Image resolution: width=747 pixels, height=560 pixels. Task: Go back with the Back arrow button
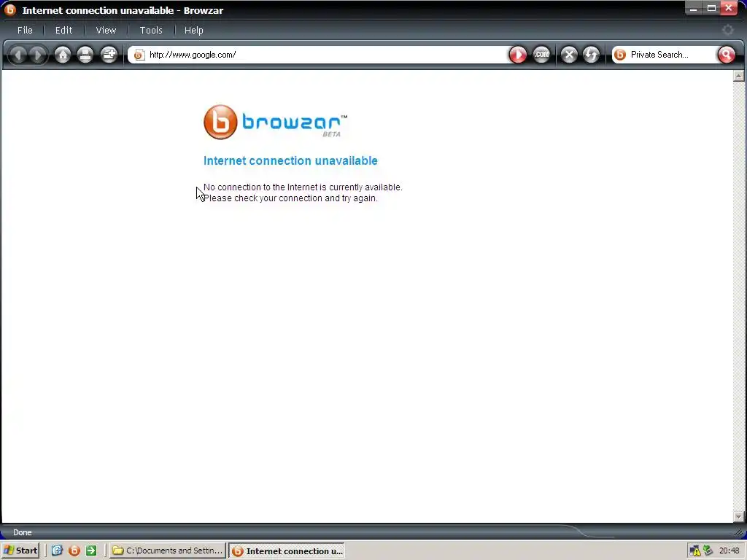click(18, 55)
